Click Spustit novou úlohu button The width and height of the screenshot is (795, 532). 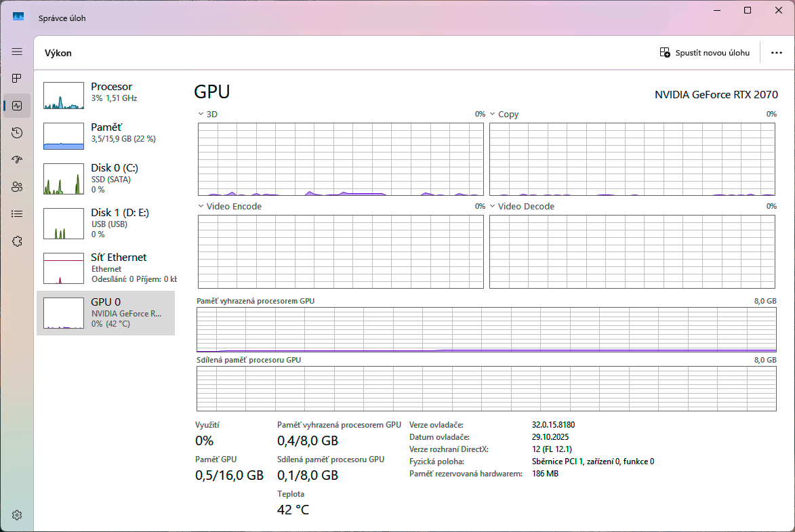(705, 52)
